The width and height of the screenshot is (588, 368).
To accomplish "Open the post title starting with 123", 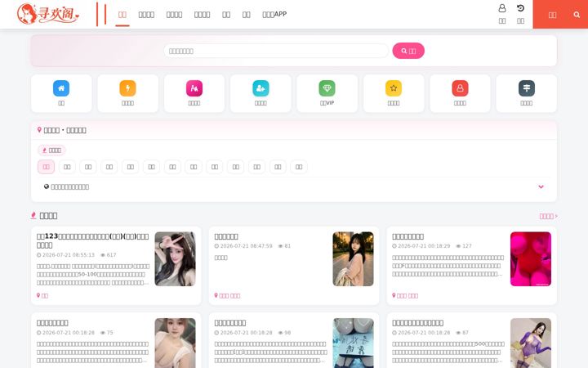I will (92, 240).
